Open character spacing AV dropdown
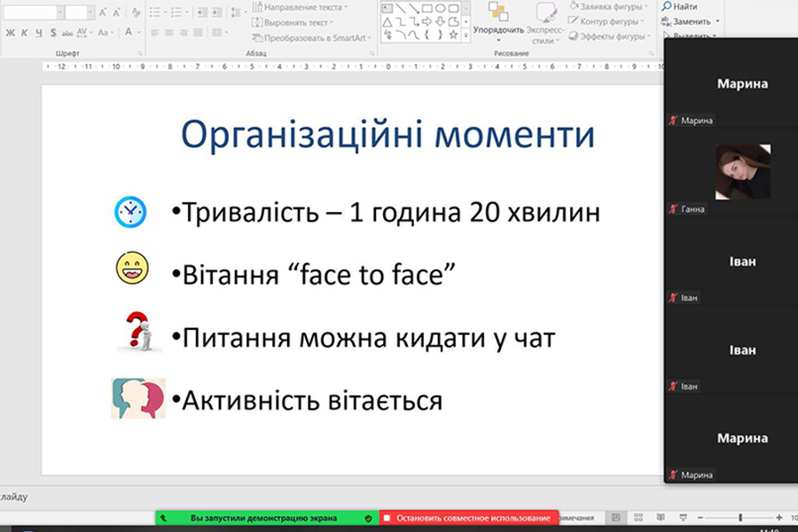The image size is (798, 532). tap(84, 33)
